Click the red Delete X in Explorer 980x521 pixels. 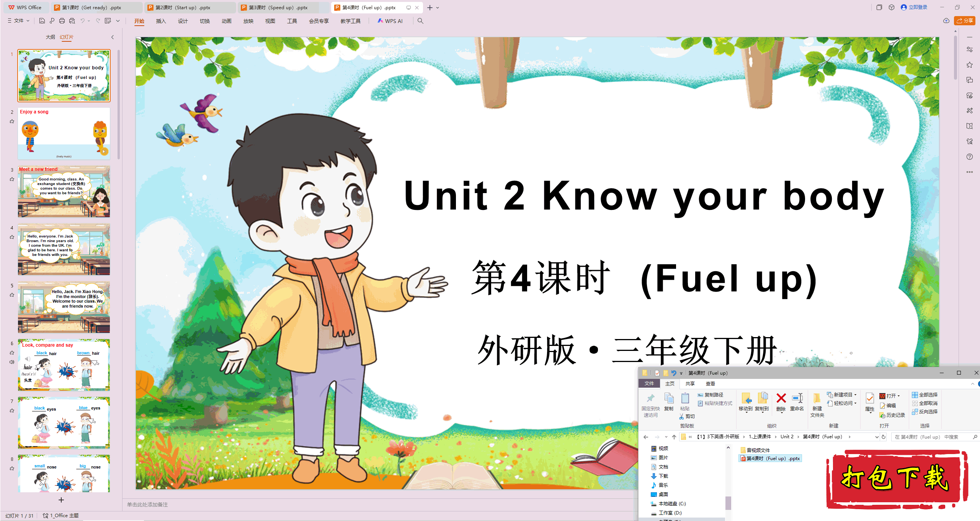[x=781, y=398]
